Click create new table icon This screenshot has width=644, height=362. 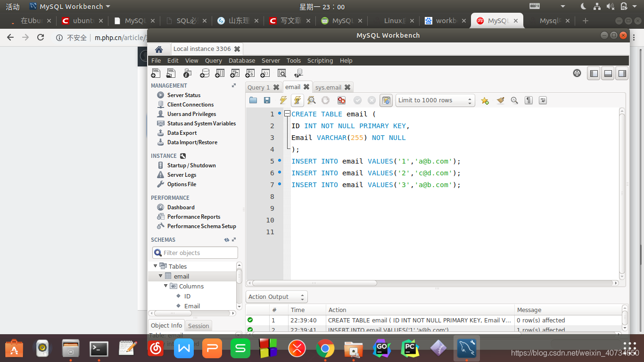[220, 73]
